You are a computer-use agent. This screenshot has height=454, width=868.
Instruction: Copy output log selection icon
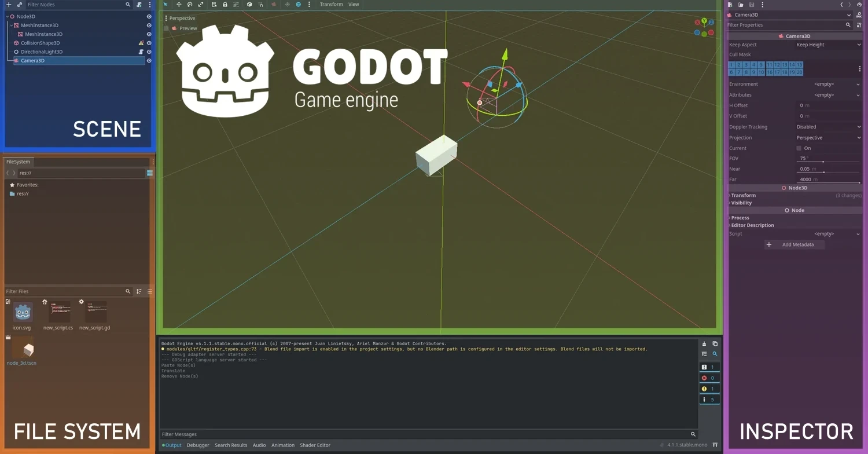click(715, 344)
